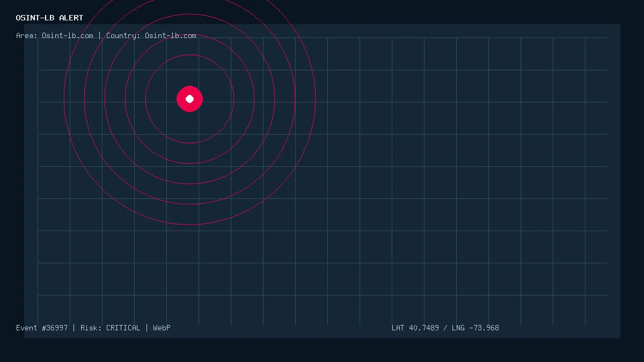Click the Event #36997 text
Screen dimensions: 644x362
coord(42,328)
